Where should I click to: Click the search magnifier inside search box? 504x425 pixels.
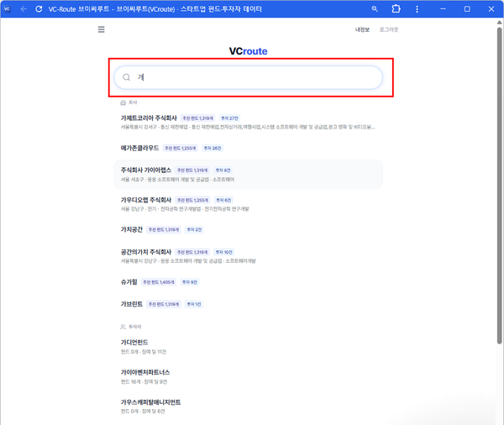127,77
